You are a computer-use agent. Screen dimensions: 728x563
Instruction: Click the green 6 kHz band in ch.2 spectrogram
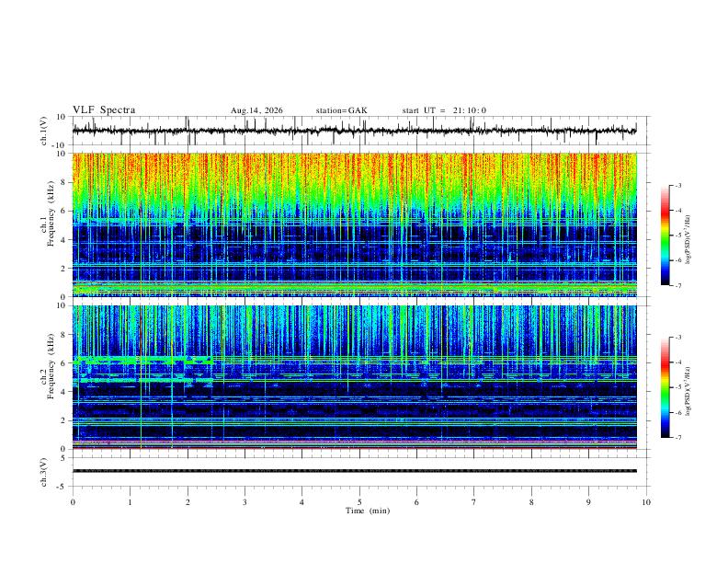[x=142, y=359]
